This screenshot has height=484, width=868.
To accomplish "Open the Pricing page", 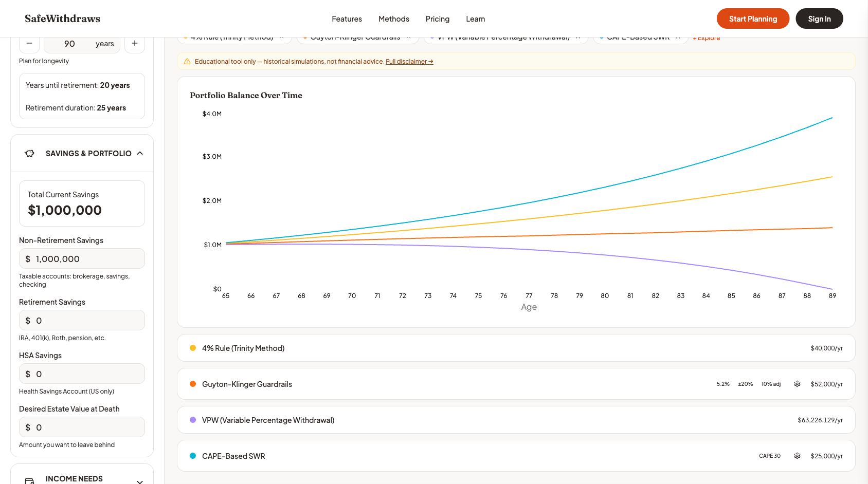I will tap(438, 19).
